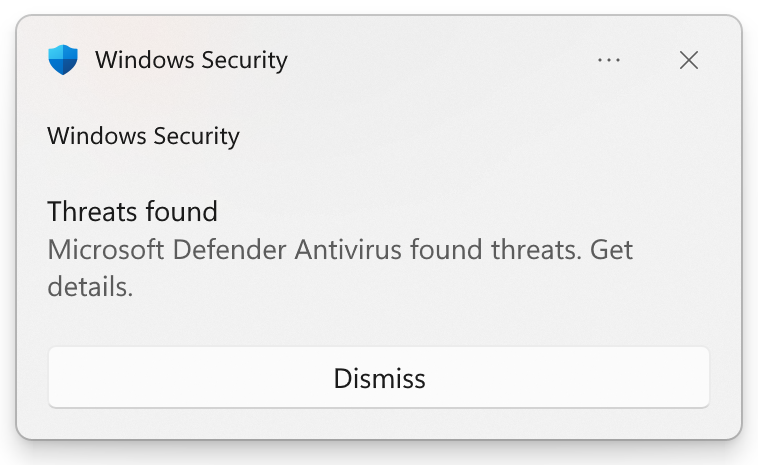The width and height of the screenshot is (758, 465).
Task: Click the word 'Threats' in the heading
Action: tap(92, 212)
